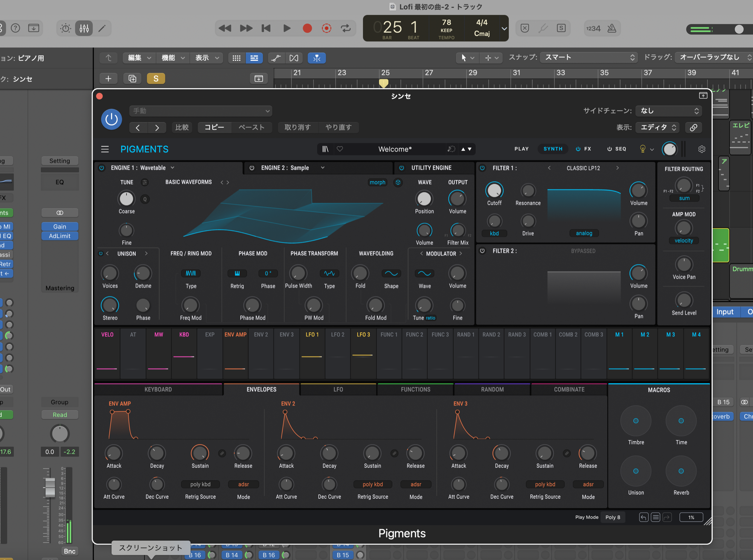Viewport: 753px width, 560px height.
Task: Open the スナップ スマート dropdown
Action: (x=589, y=58)
